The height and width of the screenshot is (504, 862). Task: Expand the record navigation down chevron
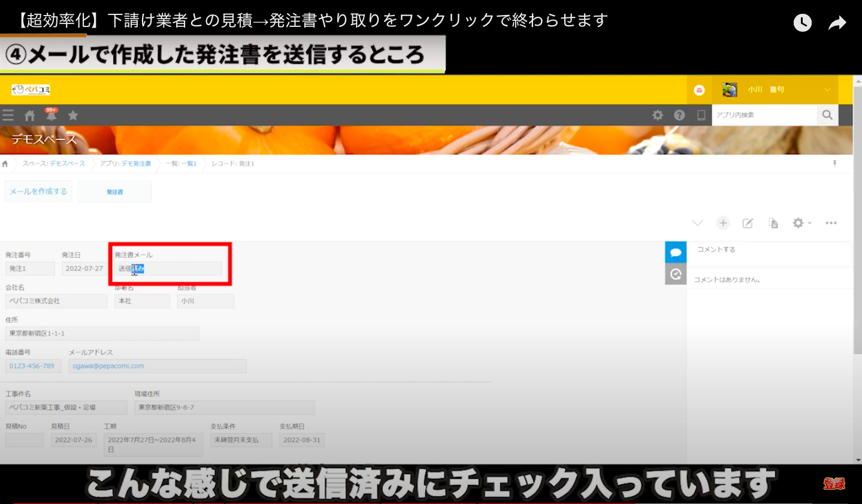[697, 223]
